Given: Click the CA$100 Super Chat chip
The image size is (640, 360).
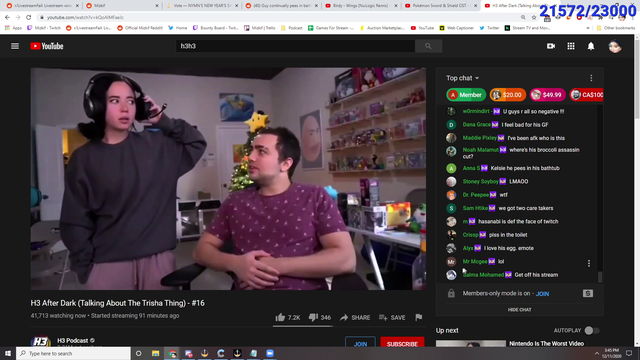Looking at the screenshot, I should [x=586, y=95].
